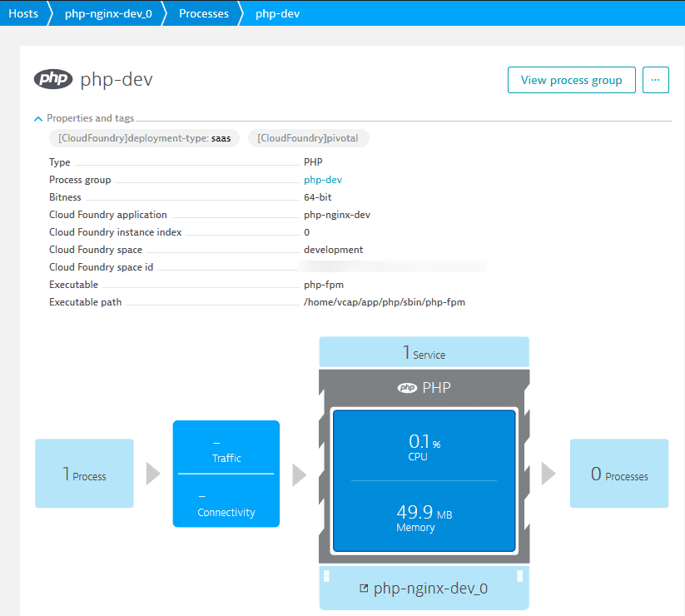
Task: Select the php-dev breadcrumb
Action: [277, 13]
